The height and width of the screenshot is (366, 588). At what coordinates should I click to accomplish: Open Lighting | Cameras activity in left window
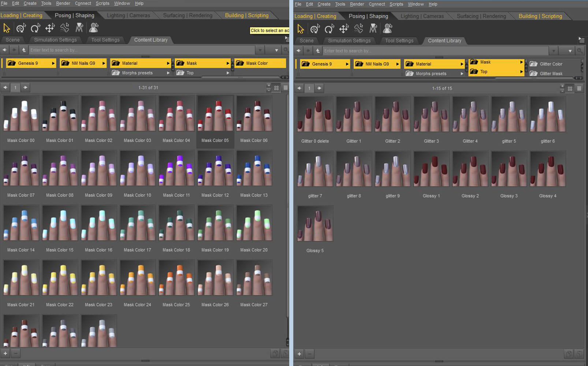click(128, 15)
